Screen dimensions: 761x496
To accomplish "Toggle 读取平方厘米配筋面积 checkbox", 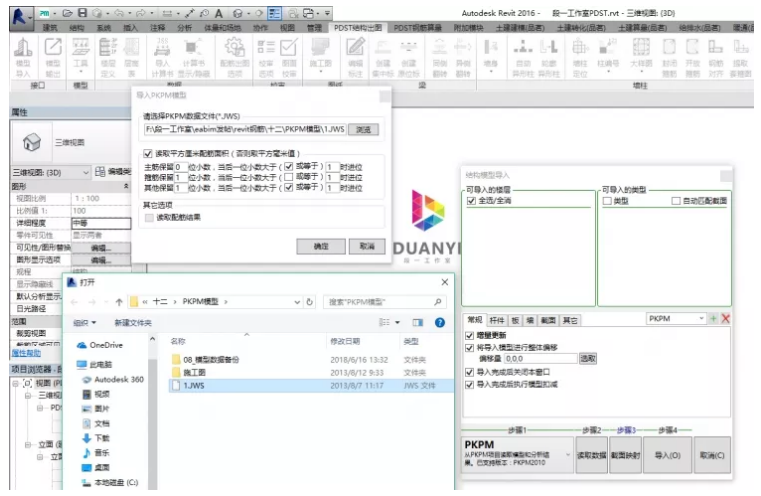I will [148, 153].
